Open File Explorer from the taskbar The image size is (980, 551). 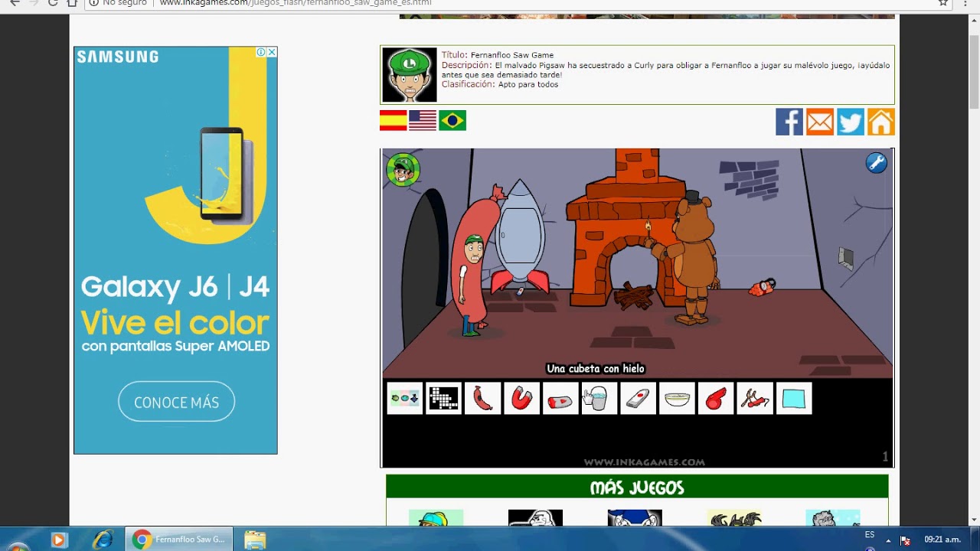click(255, 540)
